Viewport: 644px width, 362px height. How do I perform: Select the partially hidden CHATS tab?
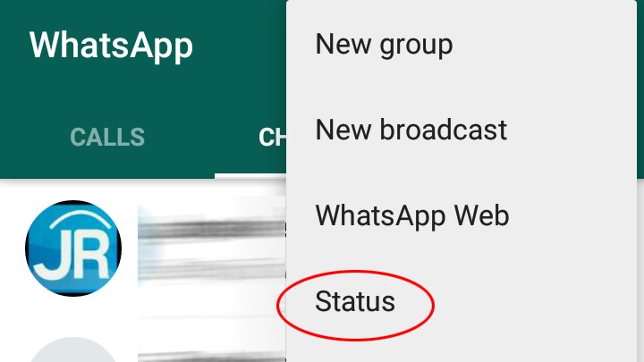[x=272, y=137]
